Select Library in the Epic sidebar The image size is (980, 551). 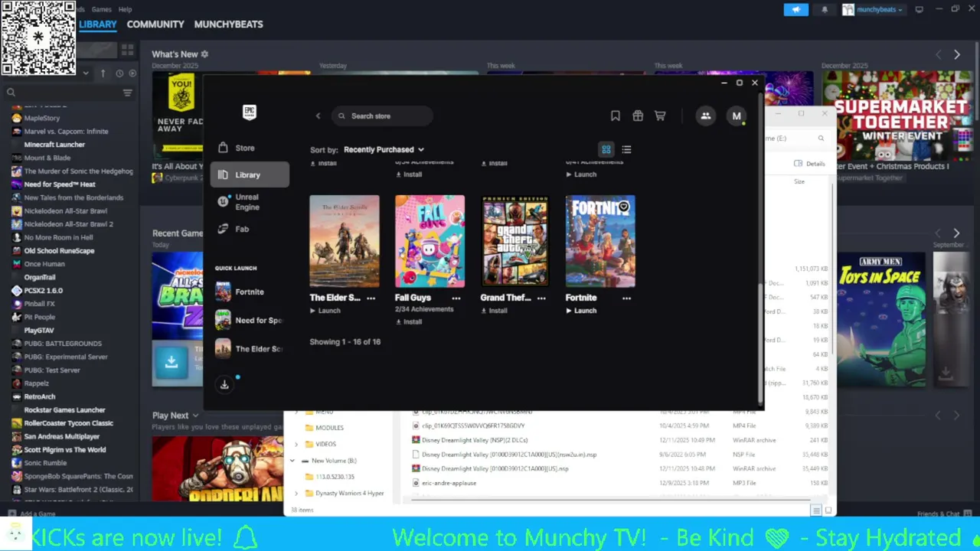pos(250,174)
